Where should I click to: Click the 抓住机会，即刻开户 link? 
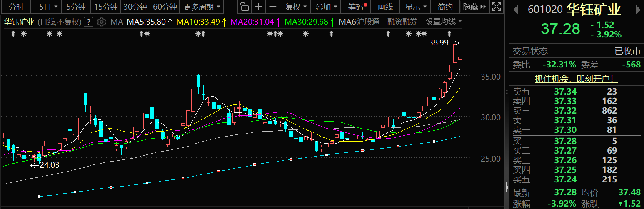[577, 79]
